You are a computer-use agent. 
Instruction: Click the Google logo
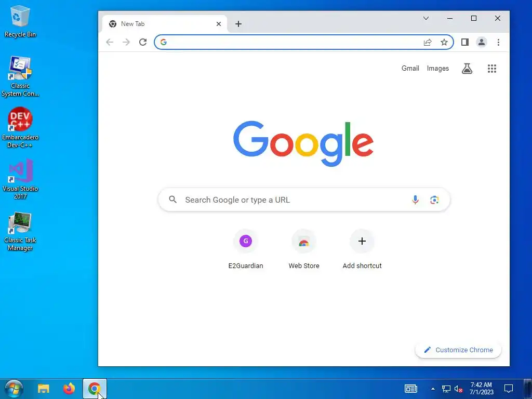pyautogui.click(x=303, y=144)
